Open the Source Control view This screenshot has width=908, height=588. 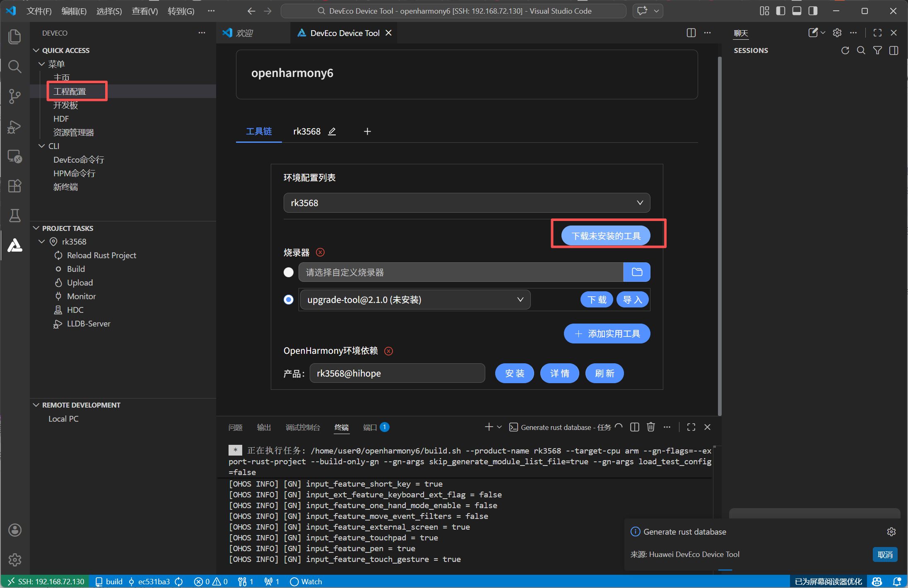point(15,96)
